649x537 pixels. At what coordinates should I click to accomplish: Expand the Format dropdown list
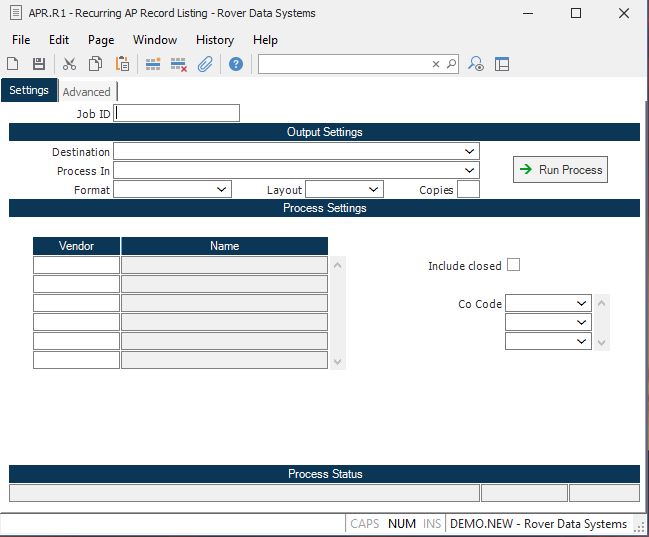[x=222, y=189]
